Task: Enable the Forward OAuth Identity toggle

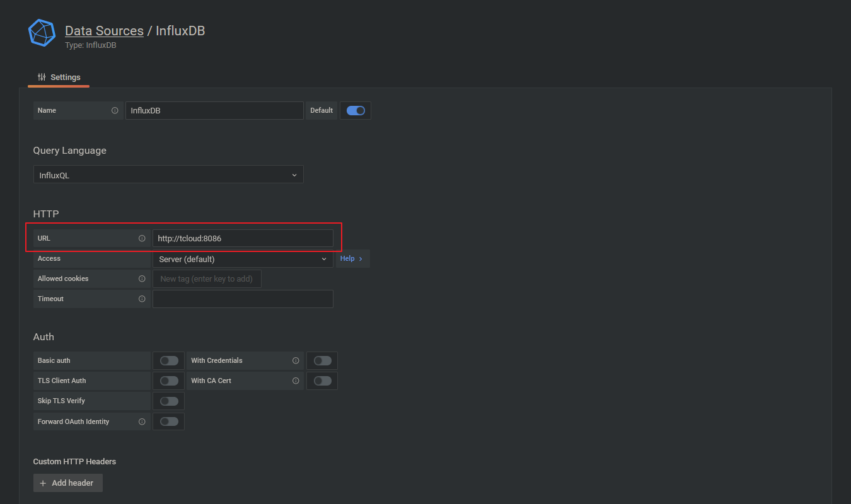Action: 169,421
